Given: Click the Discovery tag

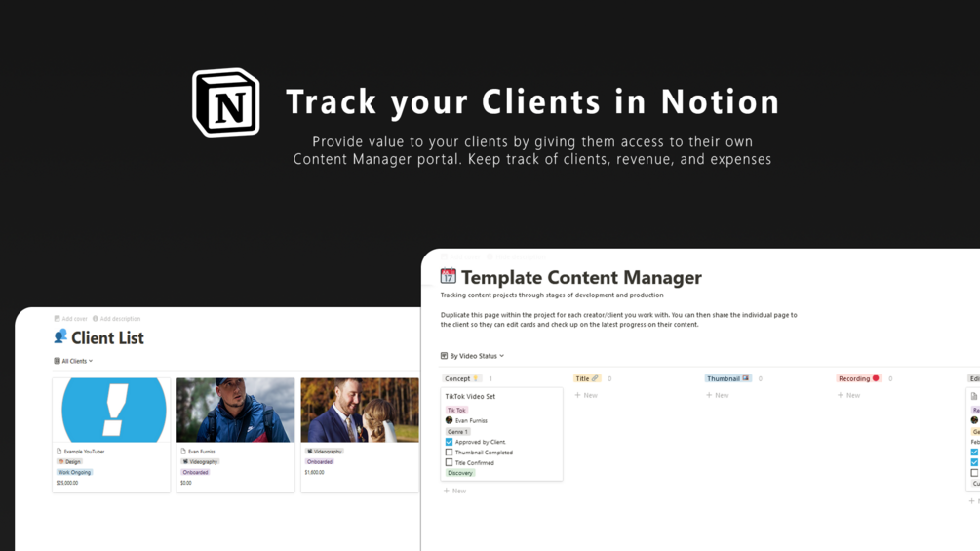Looking at the screenshot, I should click(x=460, y=473).
